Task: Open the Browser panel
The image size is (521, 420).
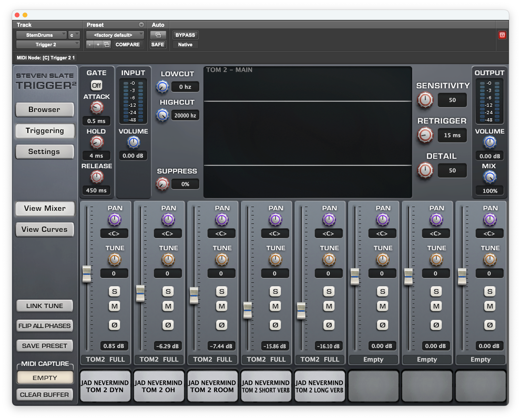Action: click(x=44, y=110)
